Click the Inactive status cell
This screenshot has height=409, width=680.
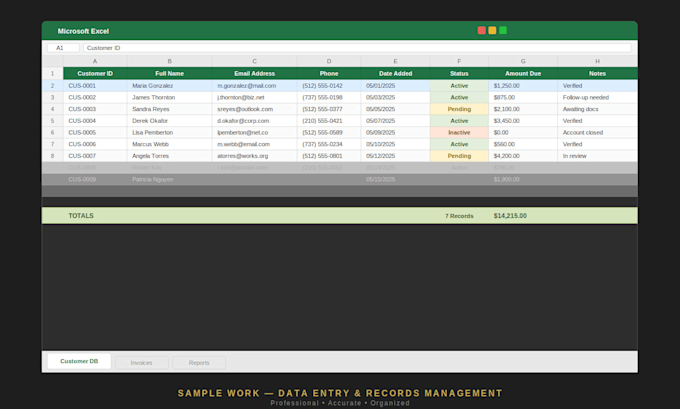459,133
